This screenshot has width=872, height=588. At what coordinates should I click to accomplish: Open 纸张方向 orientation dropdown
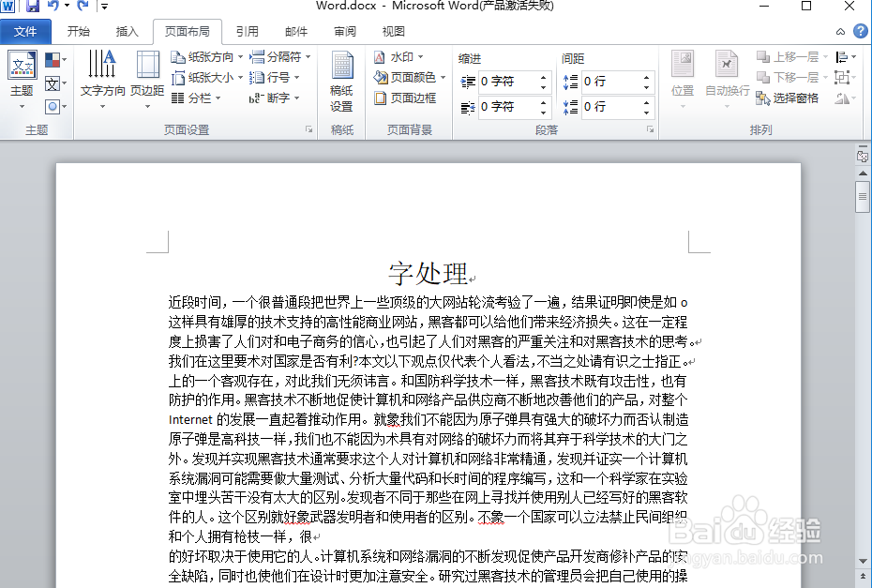[207, 57]
